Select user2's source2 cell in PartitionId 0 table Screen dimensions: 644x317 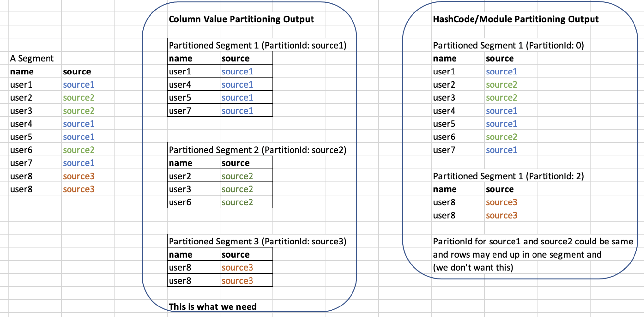click(x=501, y=85)
